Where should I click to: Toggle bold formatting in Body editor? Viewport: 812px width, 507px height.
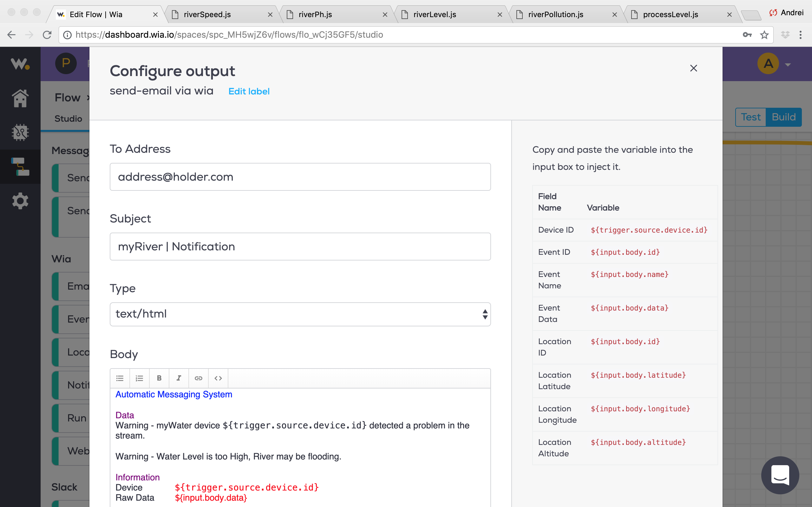click(x=159, y=378)
